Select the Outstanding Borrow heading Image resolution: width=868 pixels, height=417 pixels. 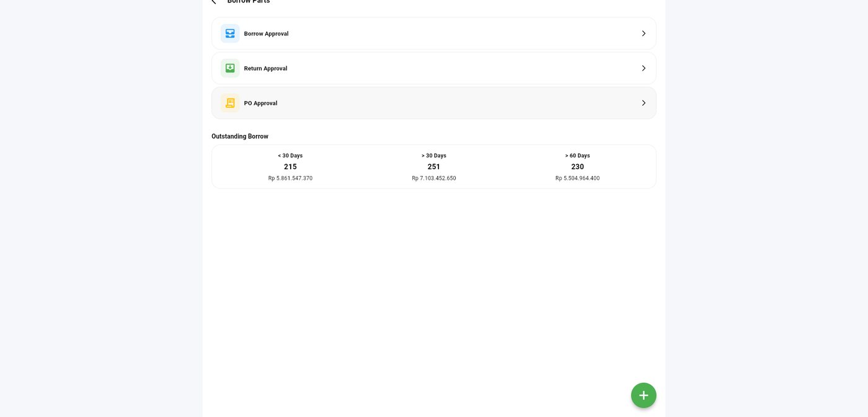tap(240, 136)
